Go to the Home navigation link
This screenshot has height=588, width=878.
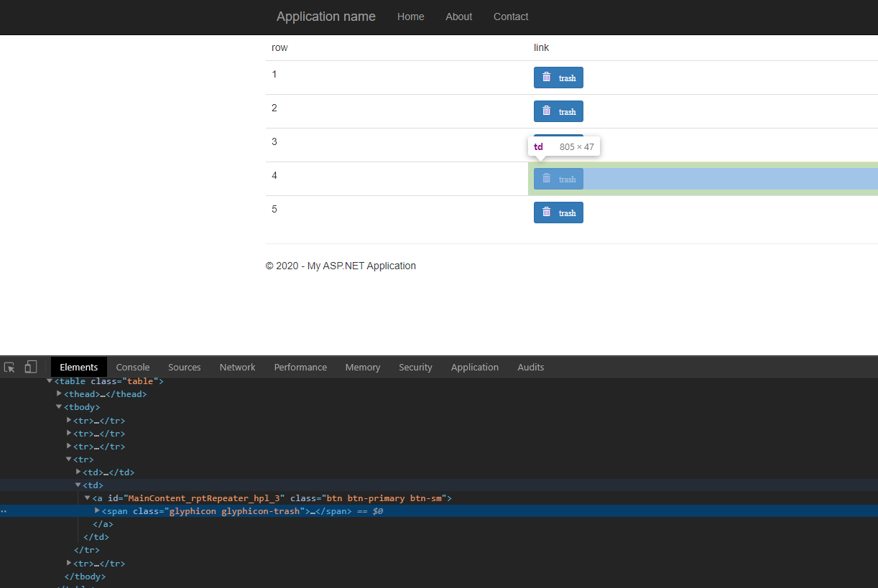click(x=410, y=17)
